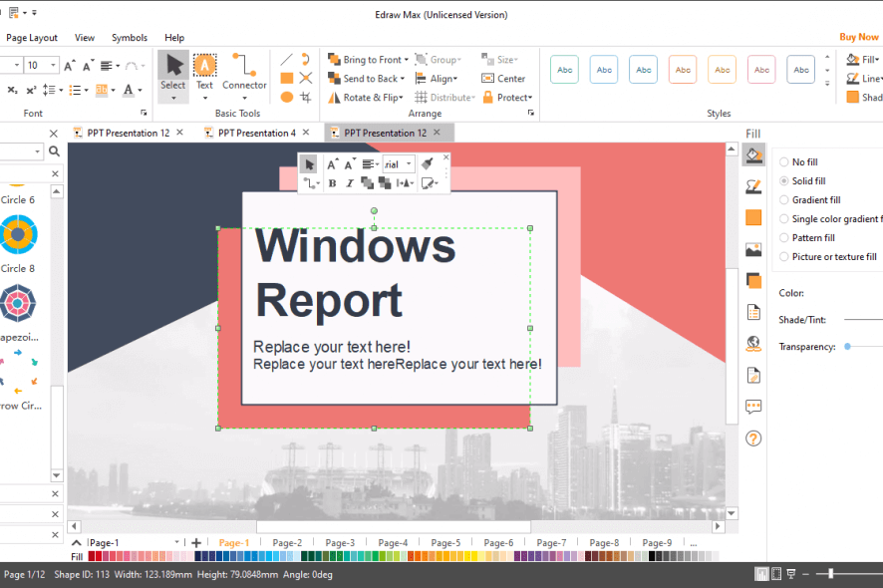883x588 pixels.
Task: Click the Center arrange button
Action: coord(503,79)
